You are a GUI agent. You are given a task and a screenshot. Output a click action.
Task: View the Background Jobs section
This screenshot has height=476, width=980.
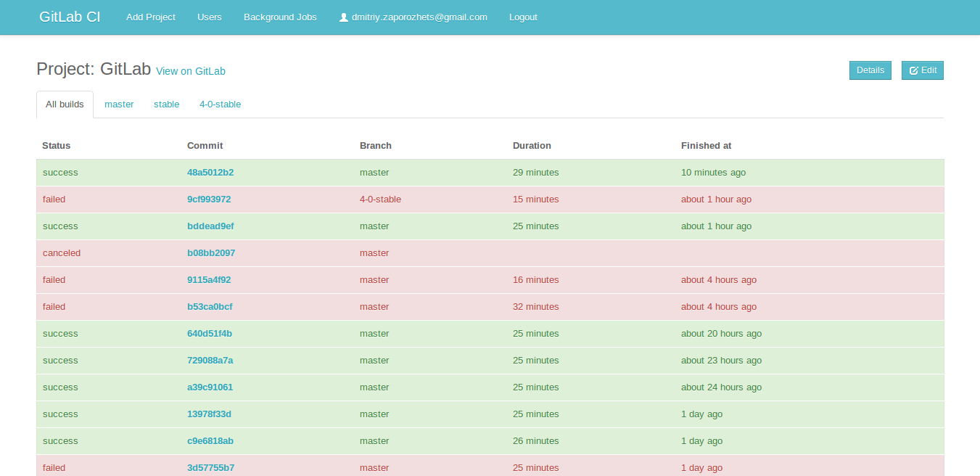[280, 17]
